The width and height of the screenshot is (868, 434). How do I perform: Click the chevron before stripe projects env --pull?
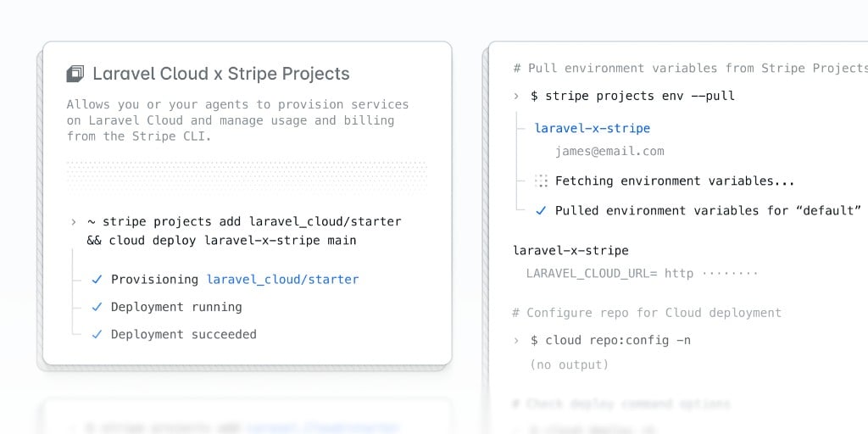[516, 97]
